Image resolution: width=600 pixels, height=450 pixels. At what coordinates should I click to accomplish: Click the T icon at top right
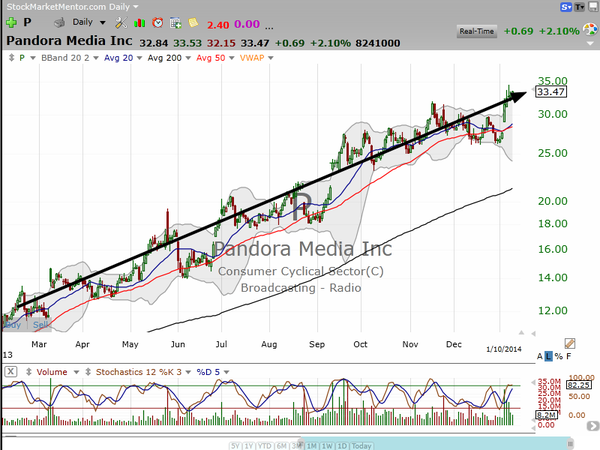pos(579,7)
